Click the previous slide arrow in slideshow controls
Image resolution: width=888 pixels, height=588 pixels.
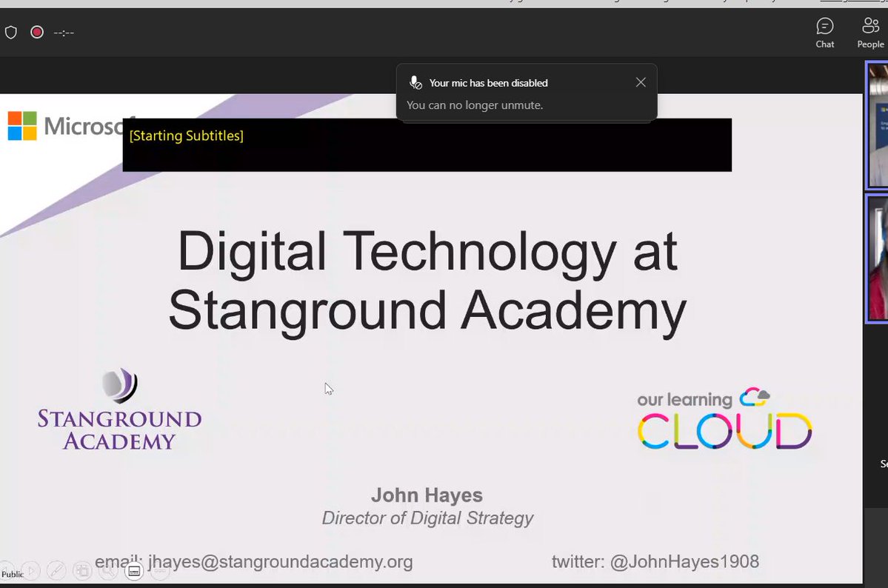tap(6, 570)
